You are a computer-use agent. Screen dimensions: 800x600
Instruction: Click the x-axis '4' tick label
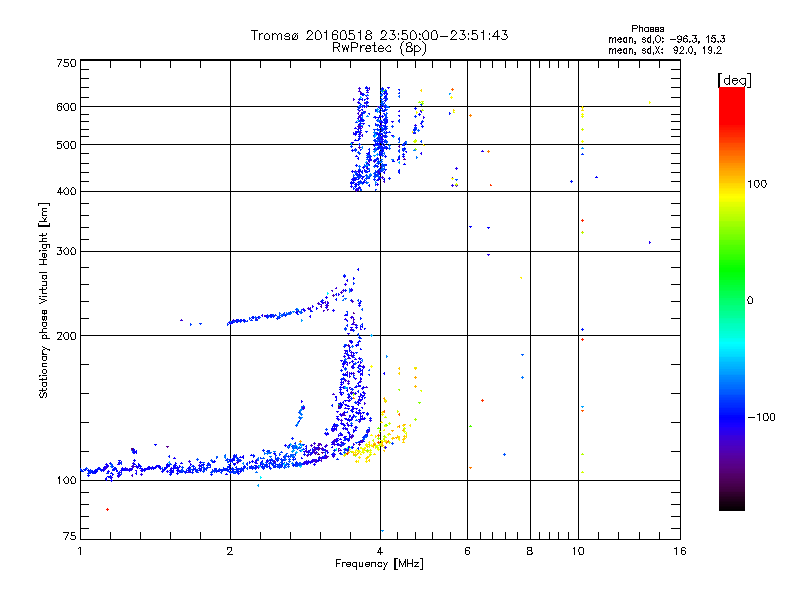[380, 551]
